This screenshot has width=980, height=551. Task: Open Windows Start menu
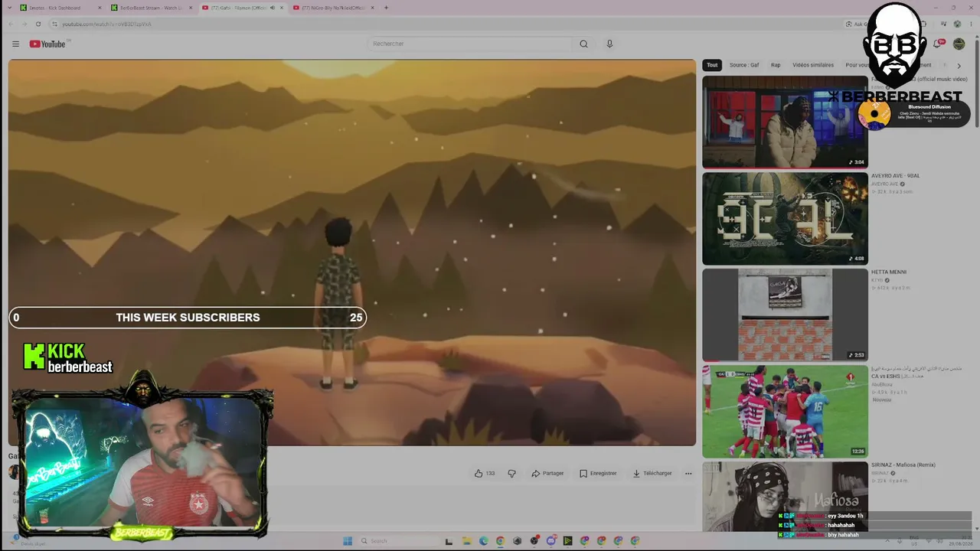pyautogui.click(x=347, y=541)
